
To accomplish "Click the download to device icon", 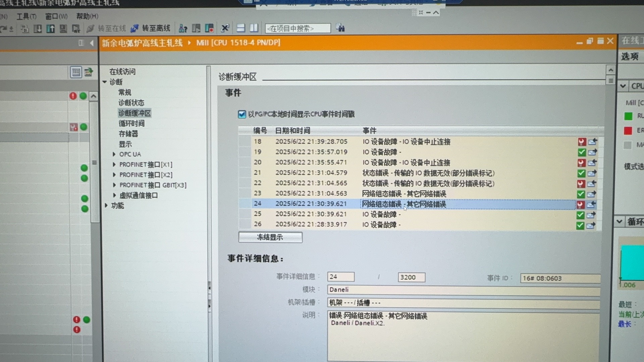I will click(x=38, y=29).
